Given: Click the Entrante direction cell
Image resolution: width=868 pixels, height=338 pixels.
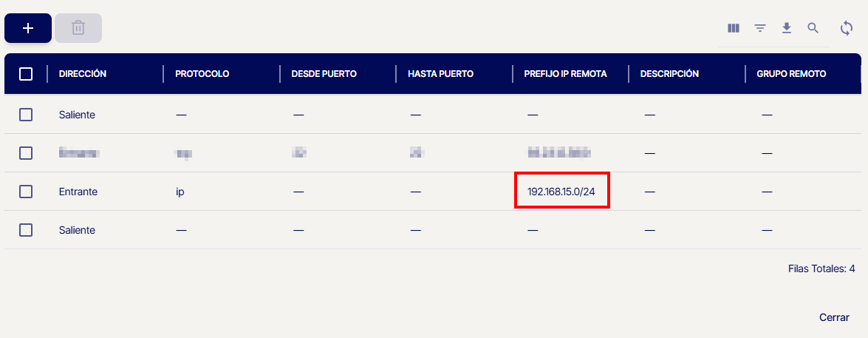Looking at the screenshot, I should (78, 192).
